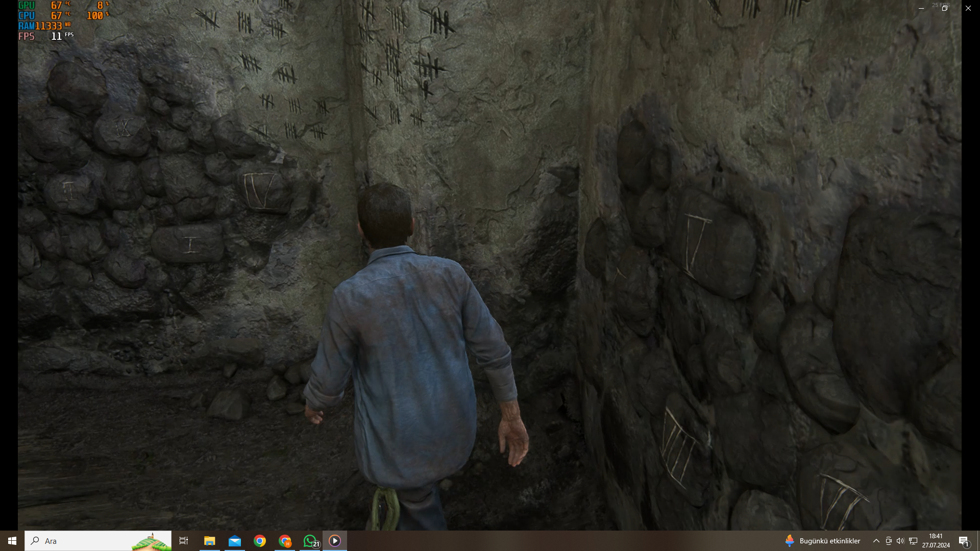Click the Meet Now tray icon
Image resolution: width=980 pixels, height=551 pixels.
coord(889,541)
